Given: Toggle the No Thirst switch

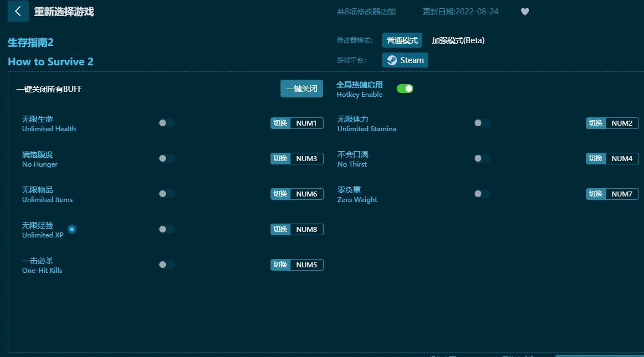Looking at the screenshot, I should (x=482, y=158).
